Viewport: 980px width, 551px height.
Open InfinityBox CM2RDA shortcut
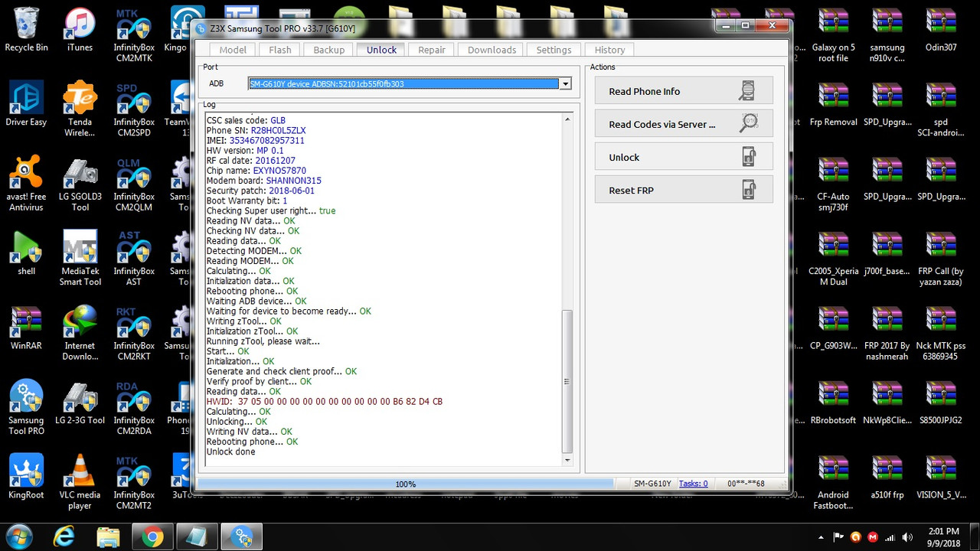click(134, 407)
